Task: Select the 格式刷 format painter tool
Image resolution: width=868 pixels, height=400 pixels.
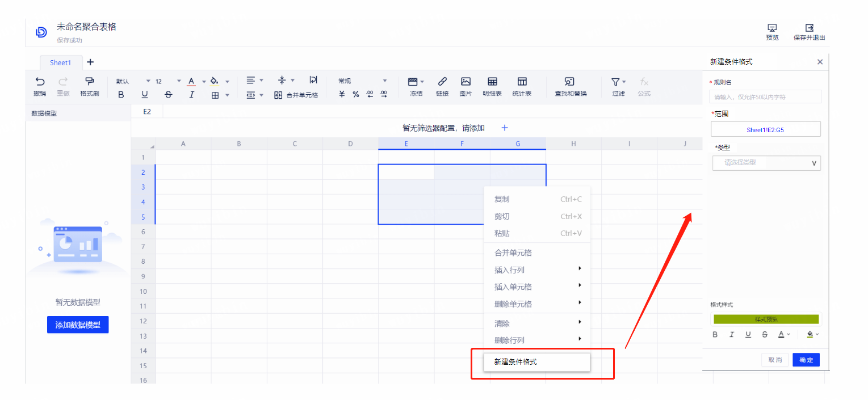Action: pyautogui.click(x=90, y=82)
